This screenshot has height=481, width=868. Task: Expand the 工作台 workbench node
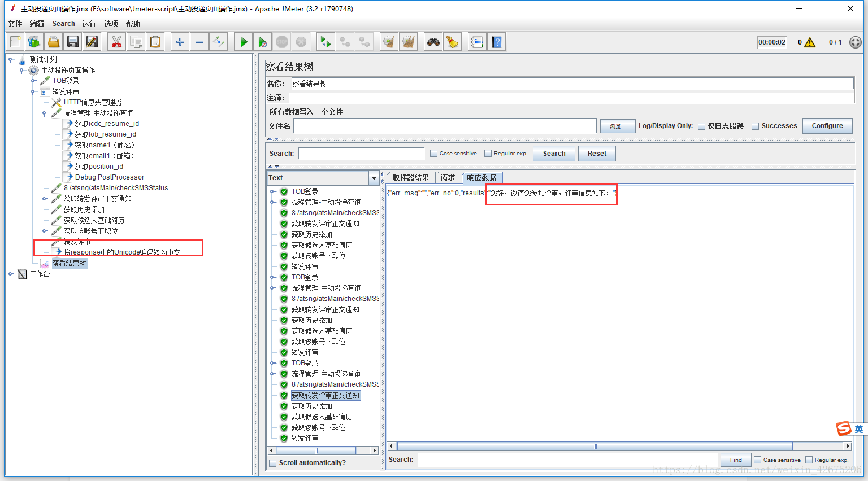[11, 274]
